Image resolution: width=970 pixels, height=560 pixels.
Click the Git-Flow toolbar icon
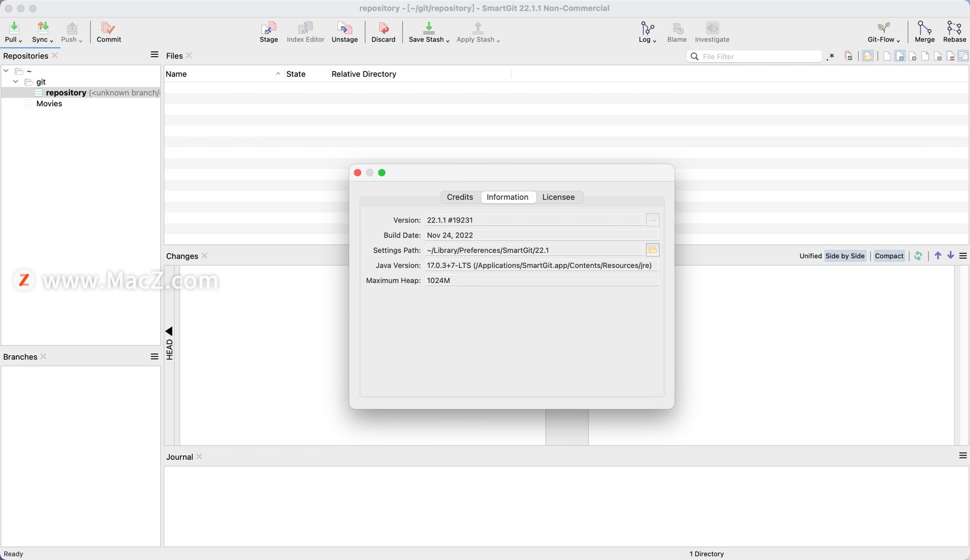pyautogui.click(x=884, y=28)
